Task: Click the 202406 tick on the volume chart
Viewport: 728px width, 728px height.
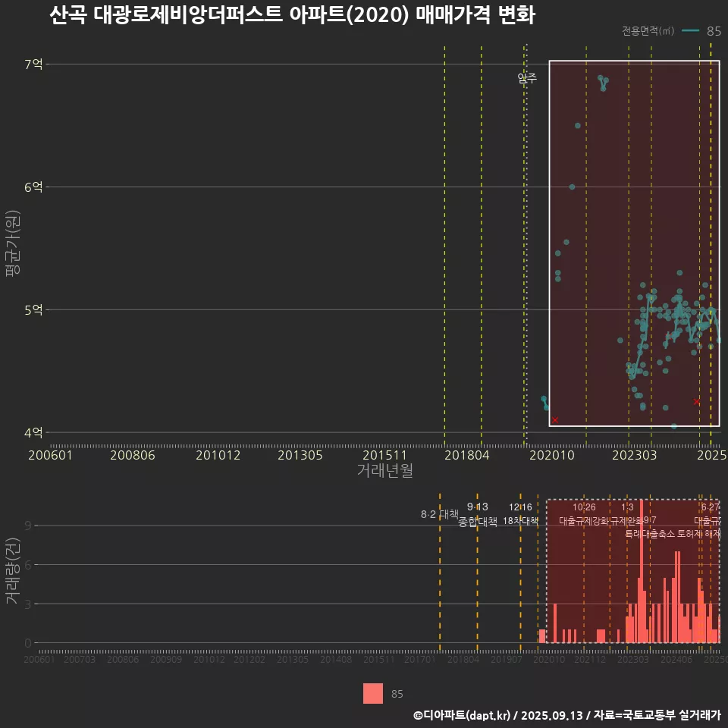Action: click(x=676, y=659)
